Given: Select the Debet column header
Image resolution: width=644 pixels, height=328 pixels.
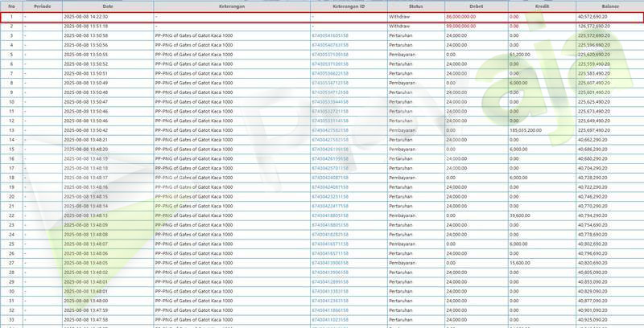Looking at the screenshot, I should point(476,6).
